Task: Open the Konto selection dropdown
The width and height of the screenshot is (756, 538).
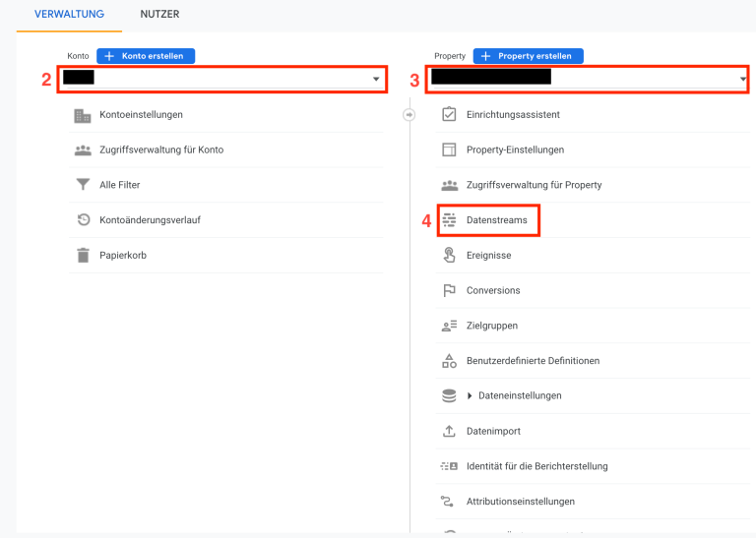Action: tap(222, 79)
